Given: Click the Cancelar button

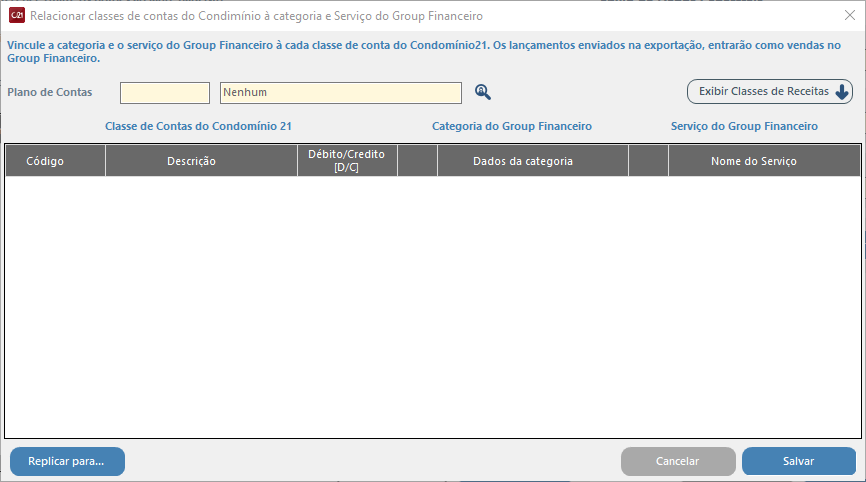Looking at the screenshot, I should pos(678,461).
